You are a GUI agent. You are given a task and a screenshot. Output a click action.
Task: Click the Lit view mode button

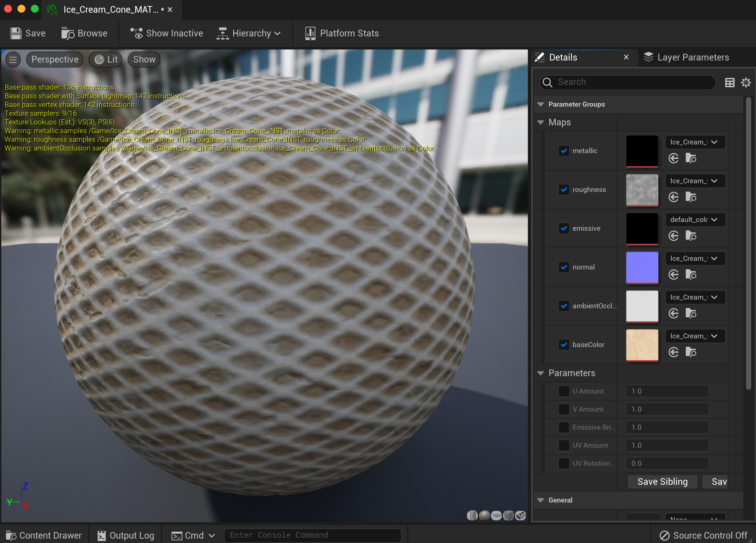[106, 60]
